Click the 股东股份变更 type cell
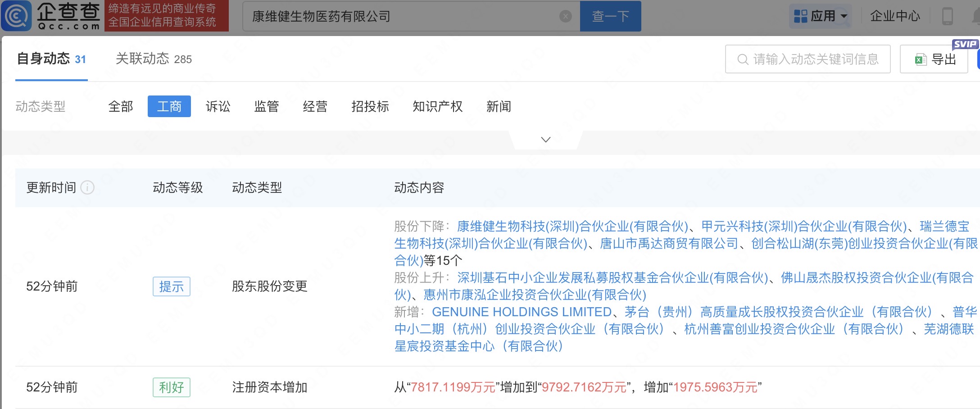 click(x=270, y=286)
